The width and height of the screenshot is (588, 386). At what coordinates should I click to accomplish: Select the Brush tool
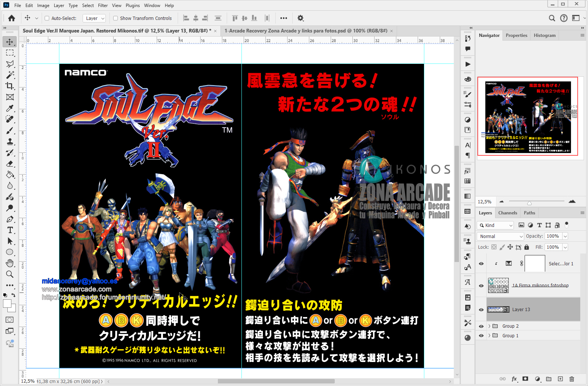click(10, 130)
